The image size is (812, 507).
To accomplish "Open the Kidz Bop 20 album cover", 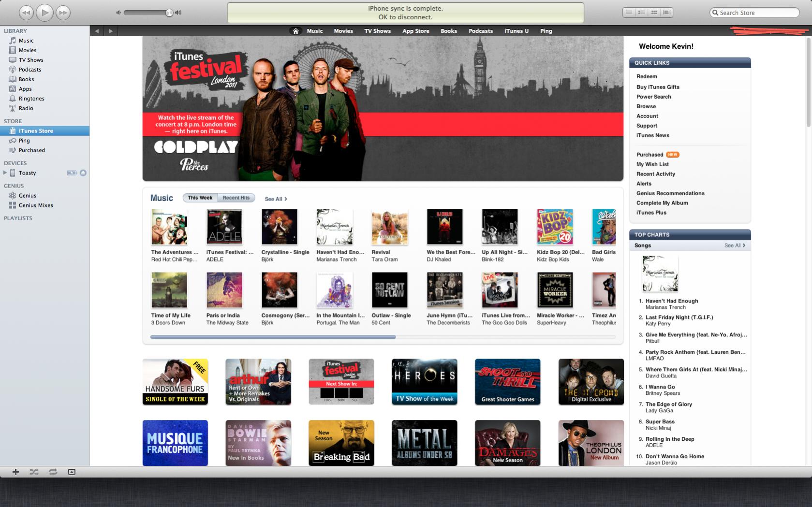I will 555,227.
